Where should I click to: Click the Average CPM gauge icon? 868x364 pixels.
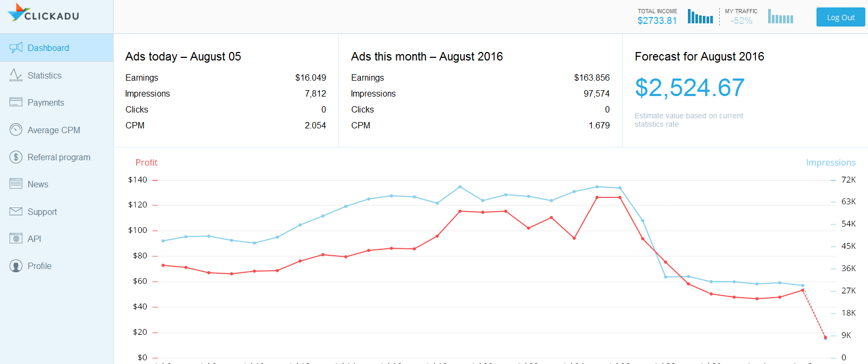(16, 129)
